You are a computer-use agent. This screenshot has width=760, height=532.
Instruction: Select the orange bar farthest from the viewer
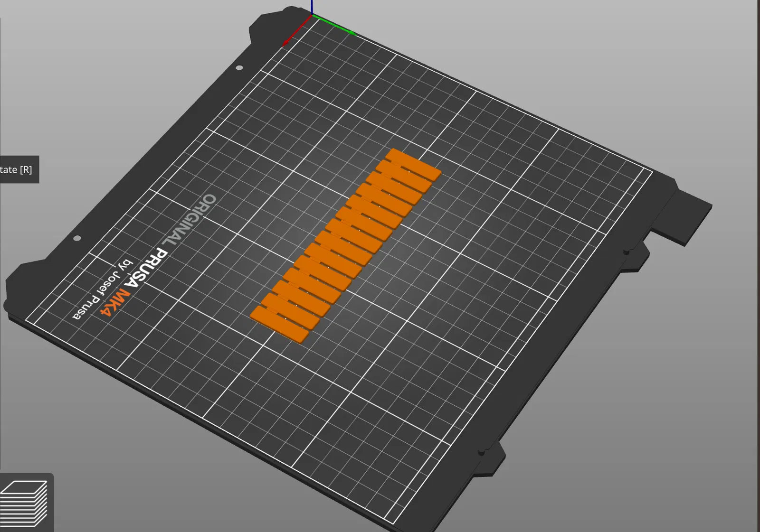point(414,164)
